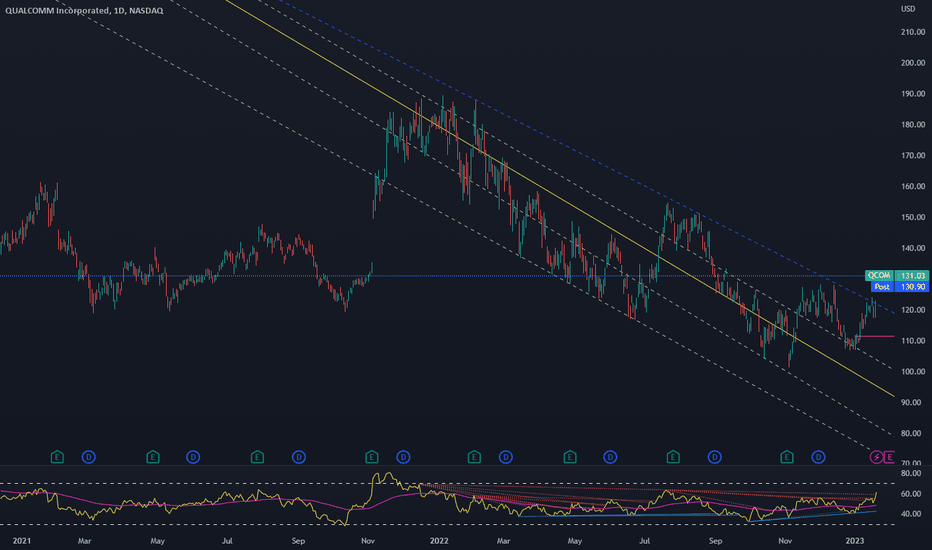Click the 190.00 price axis label
This screenshot has width=932, height=550.
click(912, 94)
